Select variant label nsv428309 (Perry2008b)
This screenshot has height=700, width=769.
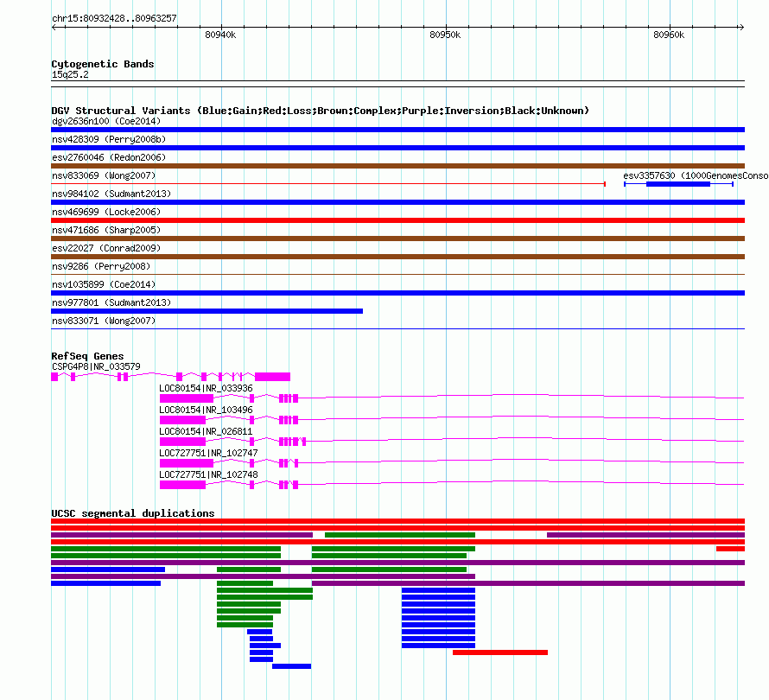coord(109,139)
